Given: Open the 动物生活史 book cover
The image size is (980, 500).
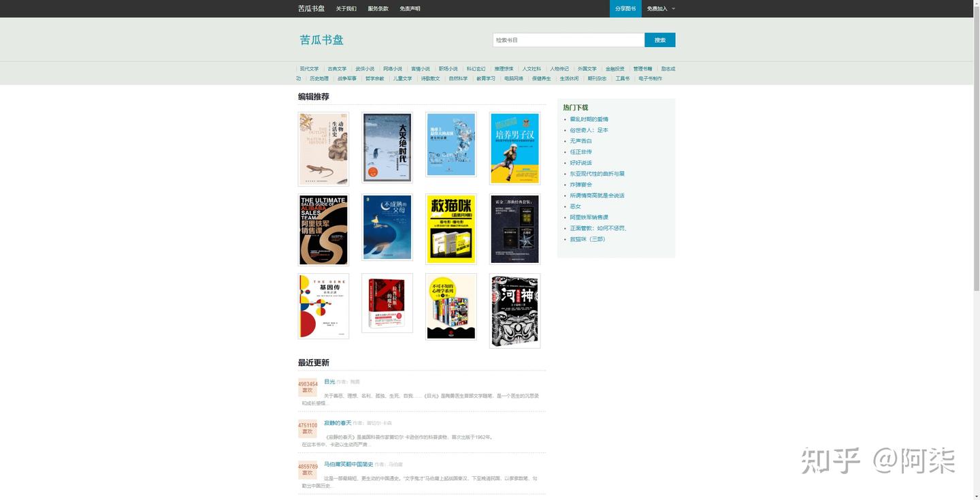Looking at the screenshot, I should click(x=323, y=149).
